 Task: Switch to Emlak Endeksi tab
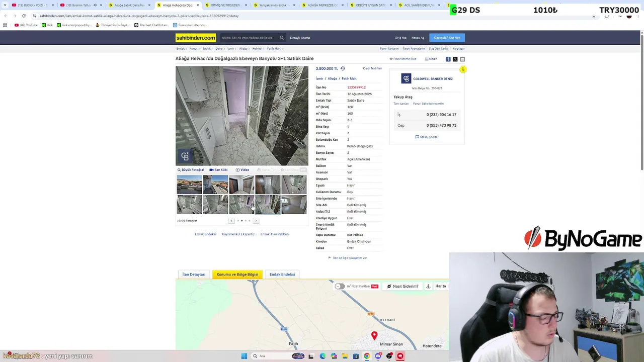282,275
